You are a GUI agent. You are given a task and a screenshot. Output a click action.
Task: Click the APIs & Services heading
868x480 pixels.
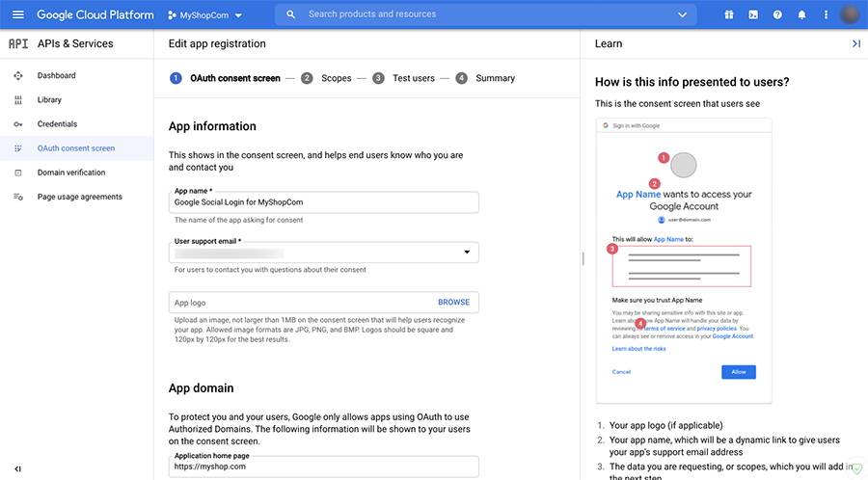[x=75, y=43]
